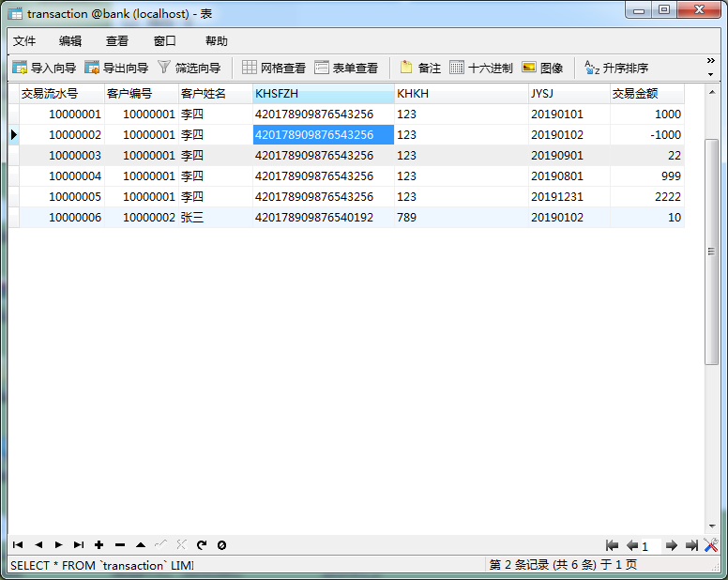Select date cell 20190801

pyautogui.click(x=569, y=176)
